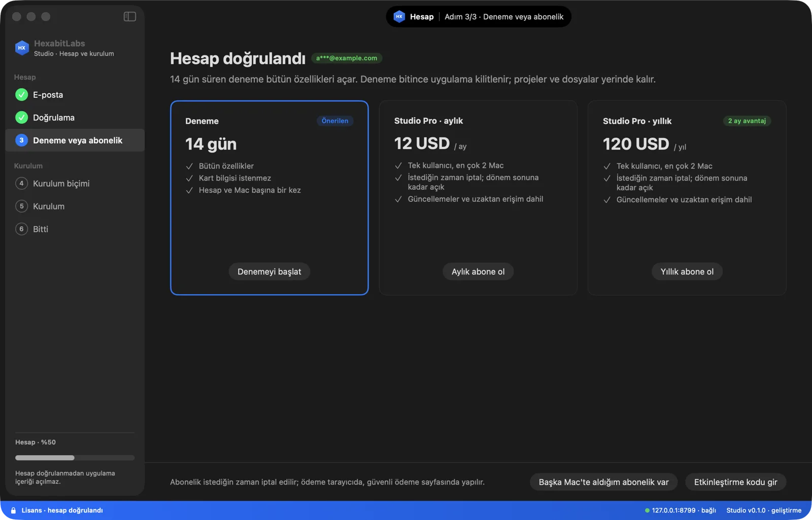Click the green connection dot in status bar
Screen dimensions: 812x520
(647, 510)
